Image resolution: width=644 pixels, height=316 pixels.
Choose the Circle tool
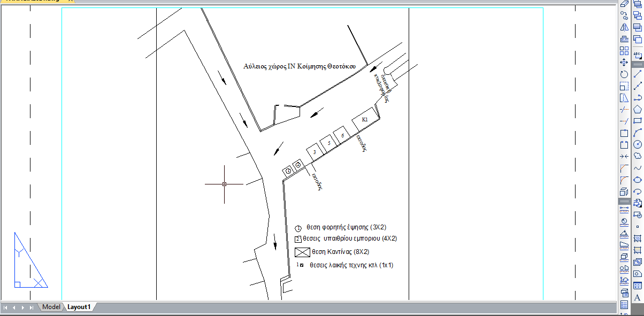click(x=637, y=144)
